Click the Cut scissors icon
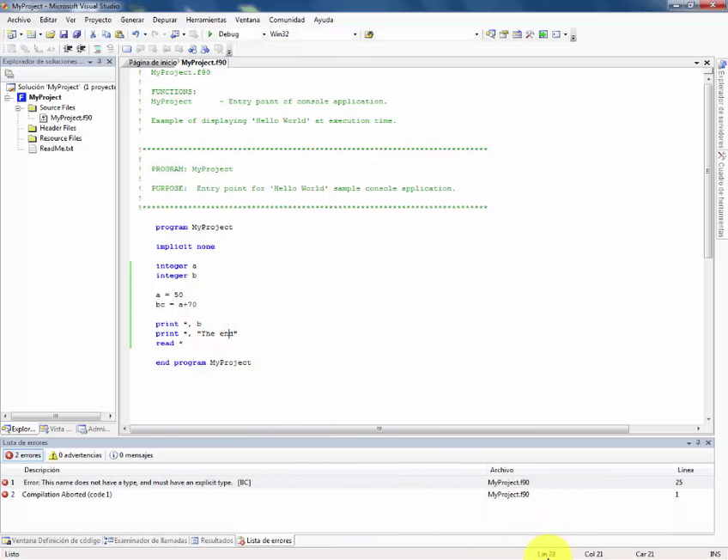 [94, 34]
